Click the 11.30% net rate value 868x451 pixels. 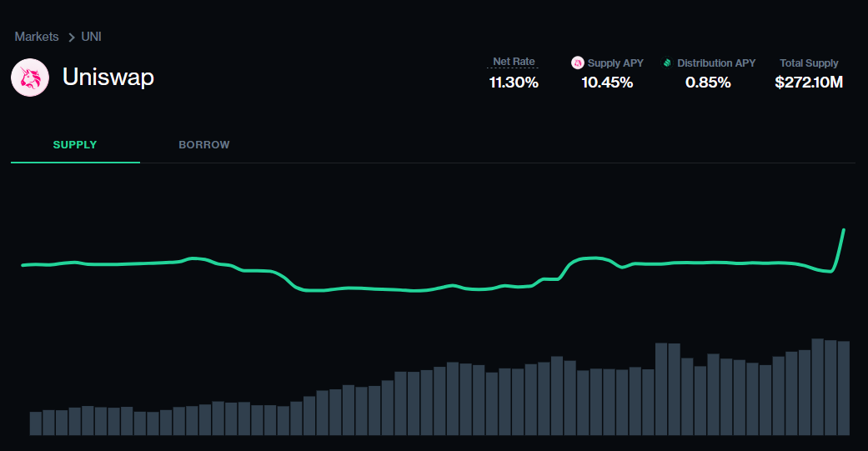(x=514, y=83)
